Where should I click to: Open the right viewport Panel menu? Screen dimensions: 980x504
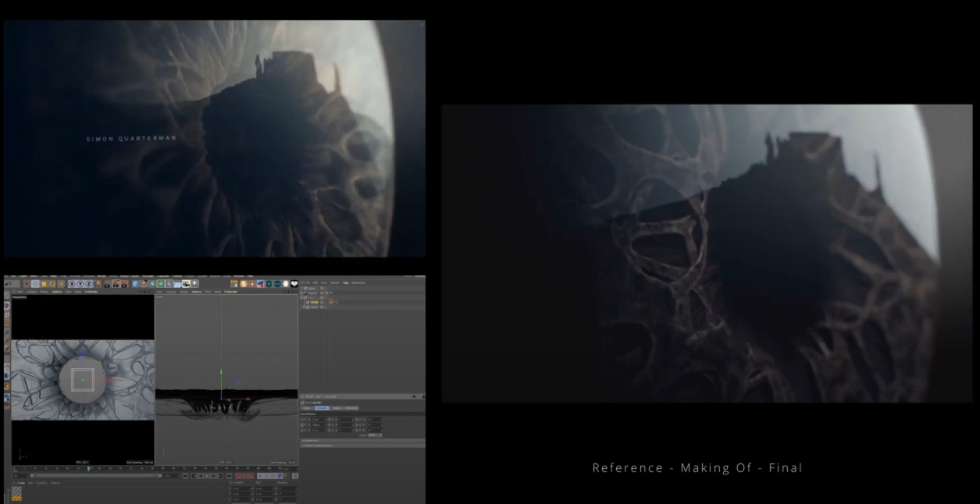(217, 292)
